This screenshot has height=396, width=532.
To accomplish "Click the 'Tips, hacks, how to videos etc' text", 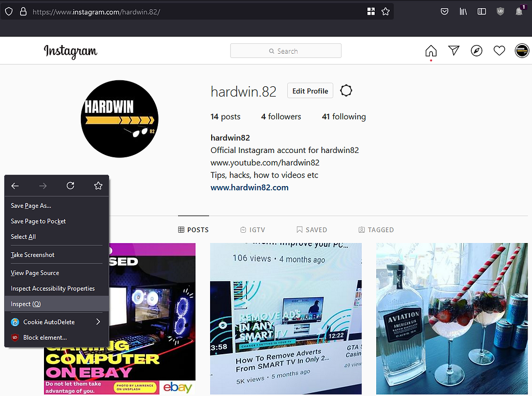I will tap(264, 175).
